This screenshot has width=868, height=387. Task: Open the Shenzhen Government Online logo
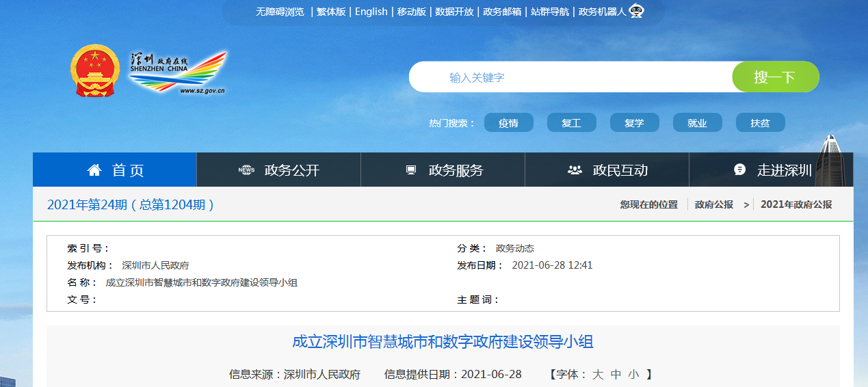tap(178, 72)
